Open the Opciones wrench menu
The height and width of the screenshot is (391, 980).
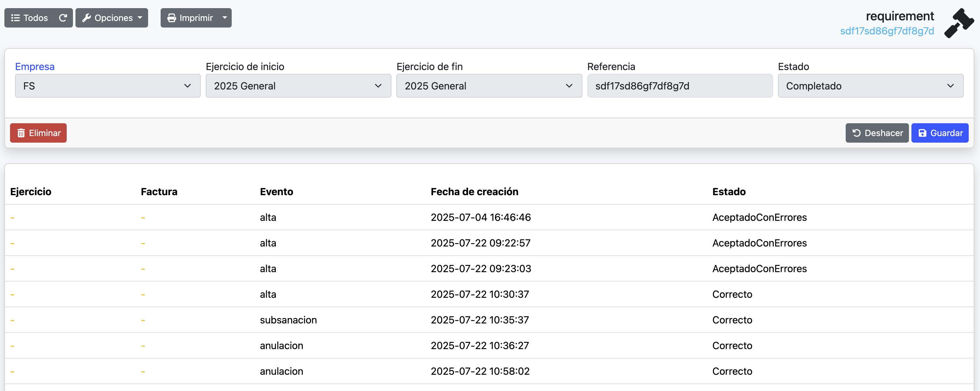[x=112, y=18]
